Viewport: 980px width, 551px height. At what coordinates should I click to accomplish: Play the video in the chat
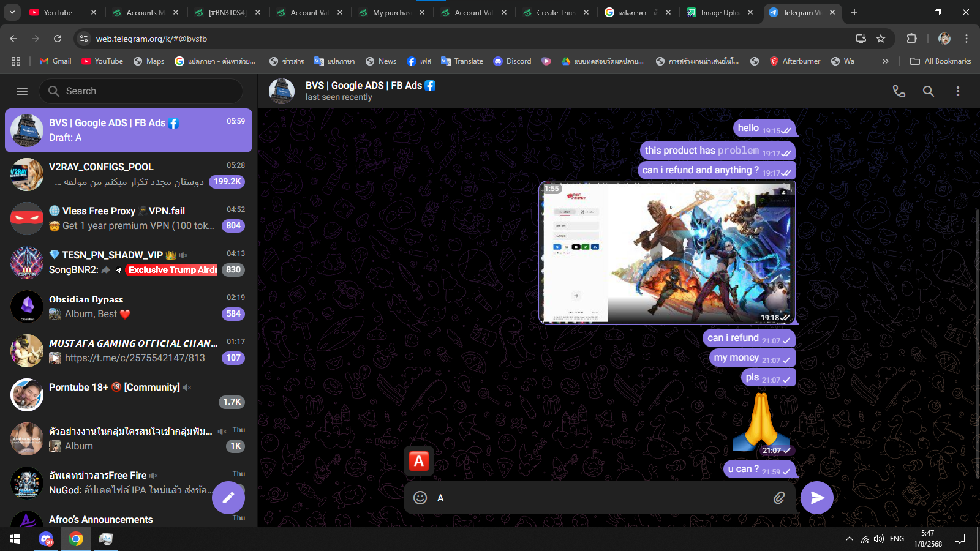pyautogui.click(x=667, y=252)
